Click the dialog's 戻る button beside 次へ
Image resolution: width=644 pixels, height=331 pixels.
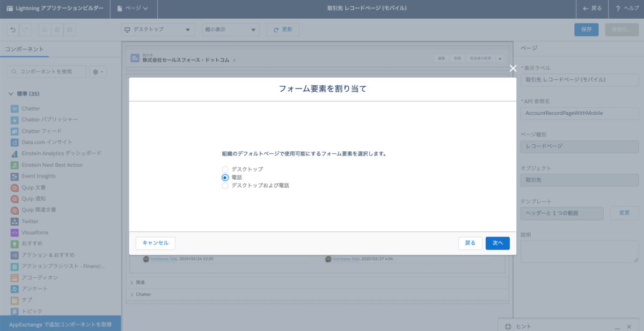(x=470, y=243)
